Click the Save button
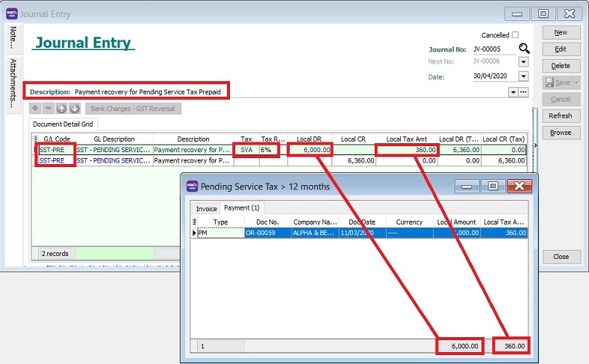The image size is (589, 364). pyautogui.click(x=558, y=83)
